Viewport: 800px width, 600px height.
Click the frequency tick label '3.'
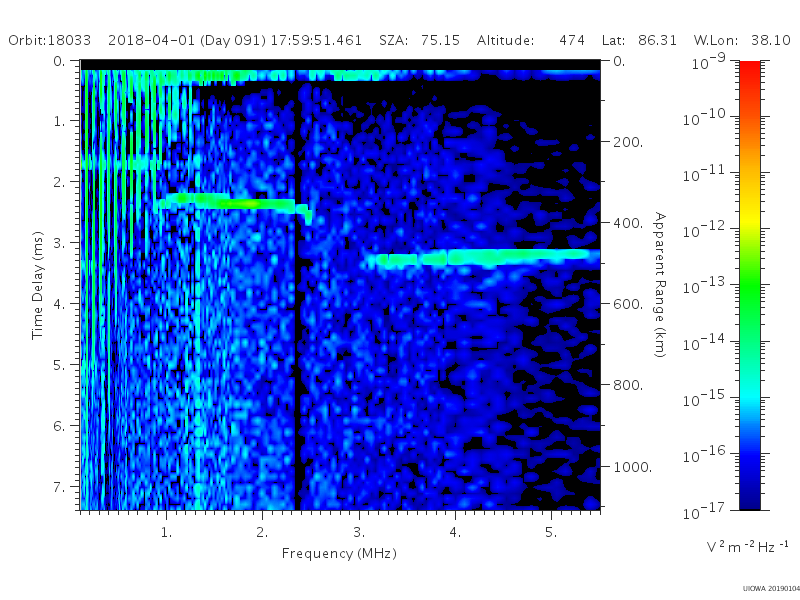[x=359, y=533]
